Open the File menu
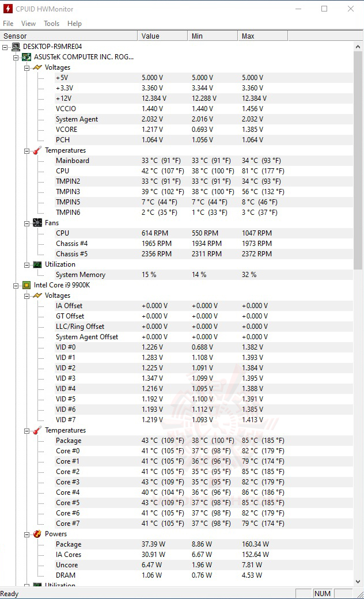364x599 pixels. [8, 24]
